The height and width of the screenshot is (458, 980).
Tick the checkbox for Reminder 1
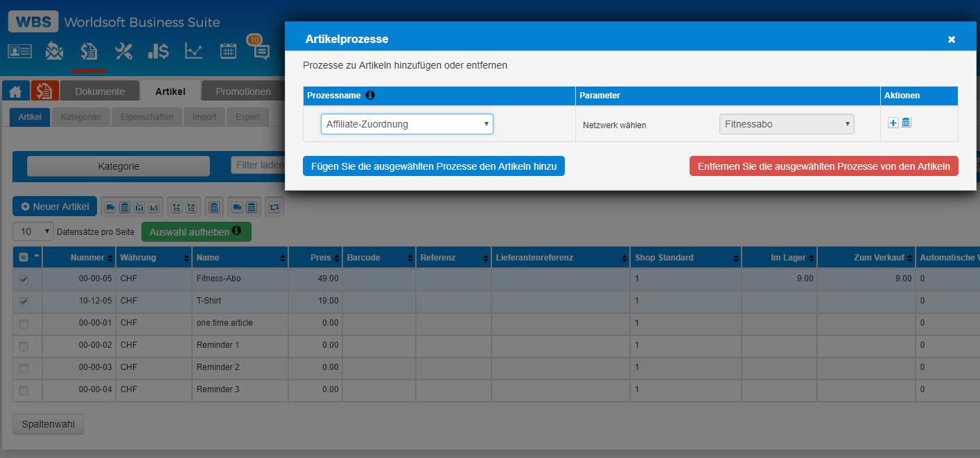click(24, 346)
